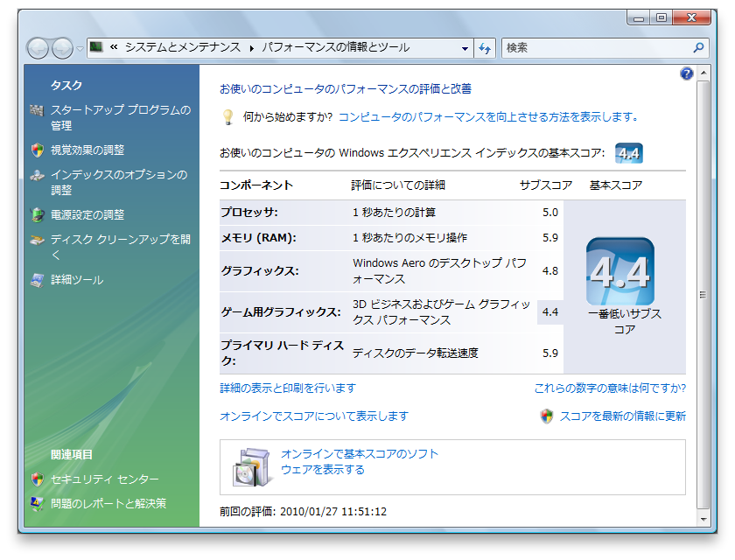The width and height of the screenshot is (735, 560).
Task: Click the プロセッサ: row label
Action: pyautogui.click(x=249, y=213)
